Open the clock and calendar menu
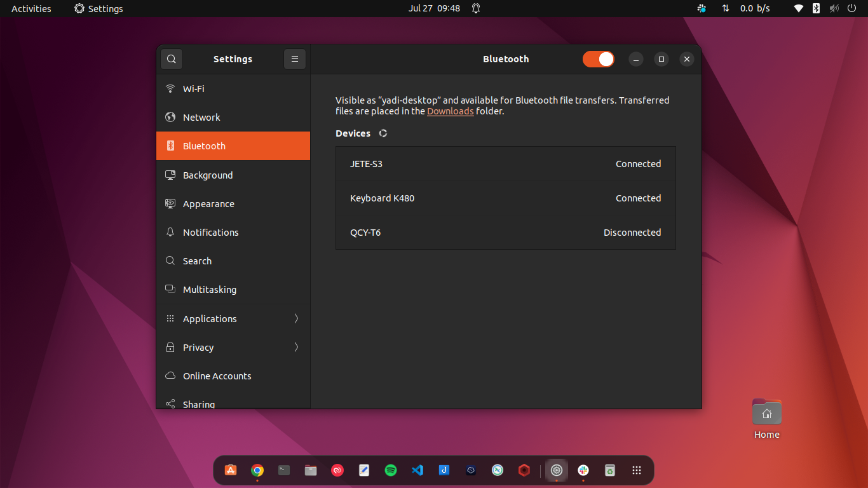 [x=434, y=8]
